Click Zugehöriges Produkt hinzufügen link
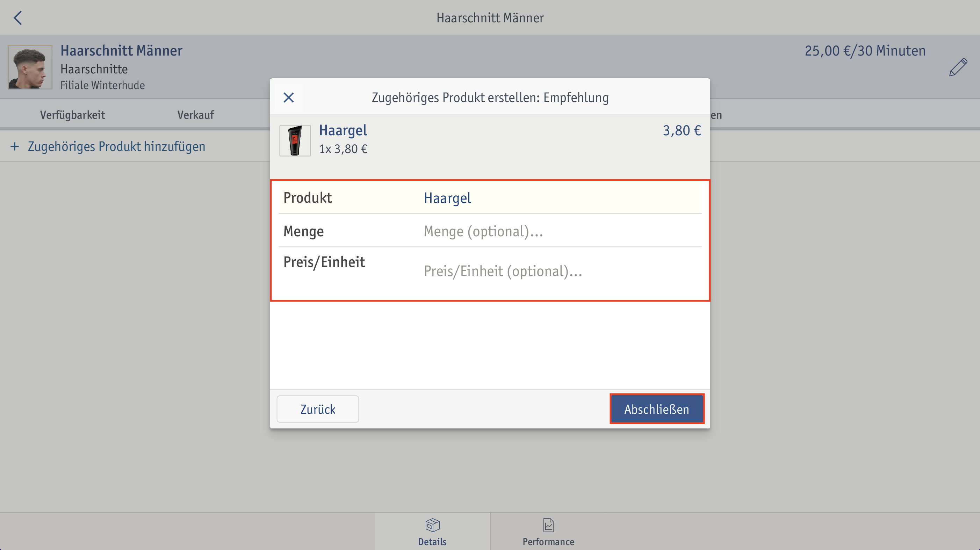The width and height of the screenshot is (980, 550). pos(116,146)
